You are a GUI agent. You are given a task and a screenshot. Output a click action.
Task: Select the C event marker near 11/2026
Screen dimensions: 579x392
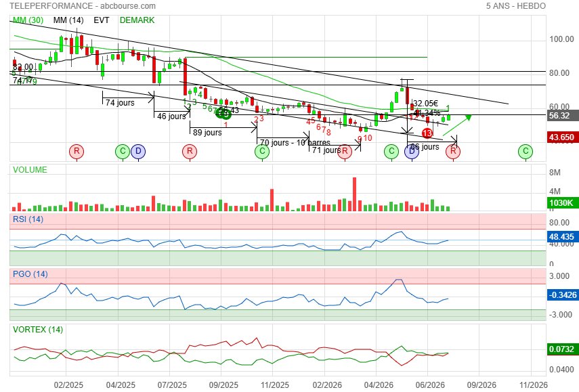[x=525, y=152]
